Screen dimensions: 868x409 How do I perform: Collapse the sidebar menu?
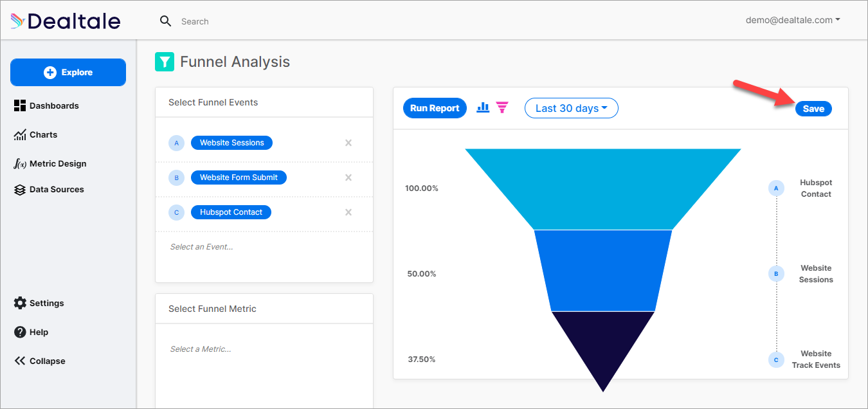[x=39, y=361]
